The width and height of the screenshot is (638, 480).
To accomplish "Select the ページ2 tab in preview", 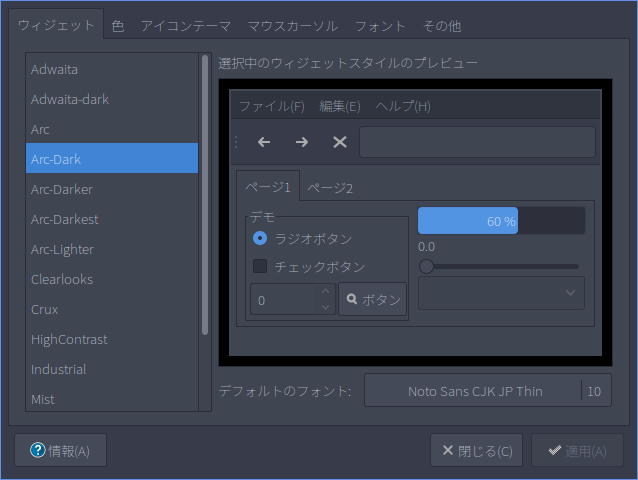I will (x=330, y=188).
